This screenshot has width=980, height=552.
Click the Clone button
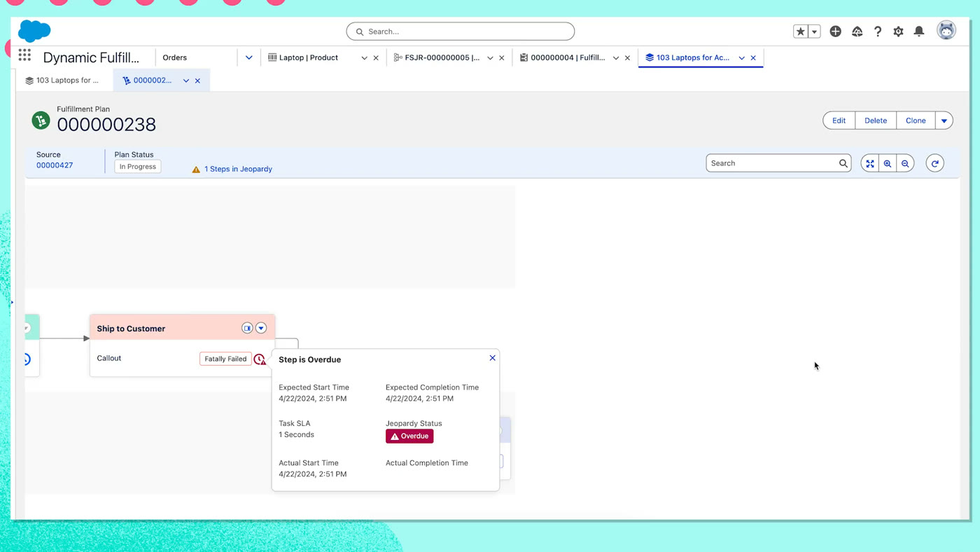tap(916, 120)
